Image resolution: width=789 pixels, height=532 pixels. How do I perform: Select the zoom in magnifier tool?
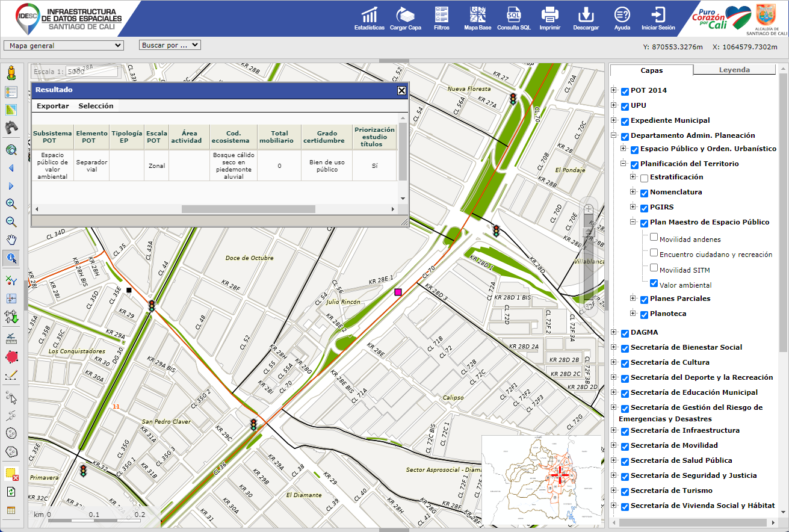point(11,204)
